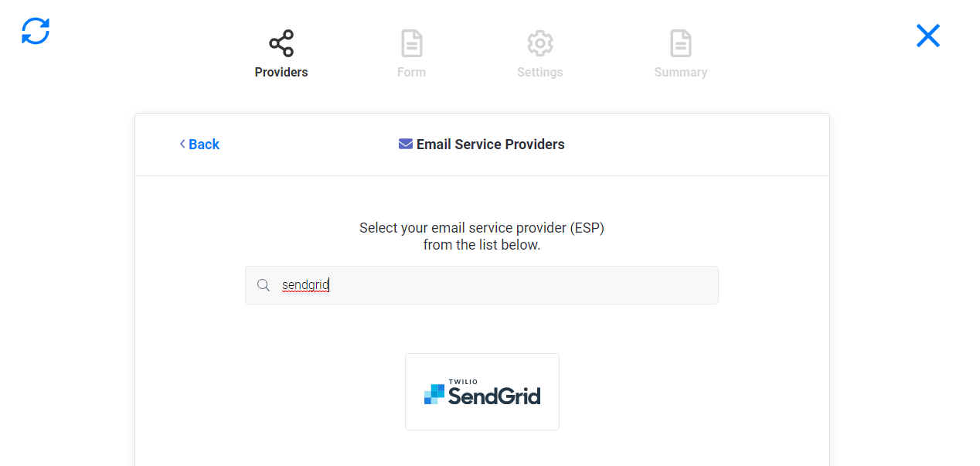Click the Back link
The height and width of the screenshot is (466, 980).
tap(204, 145)
